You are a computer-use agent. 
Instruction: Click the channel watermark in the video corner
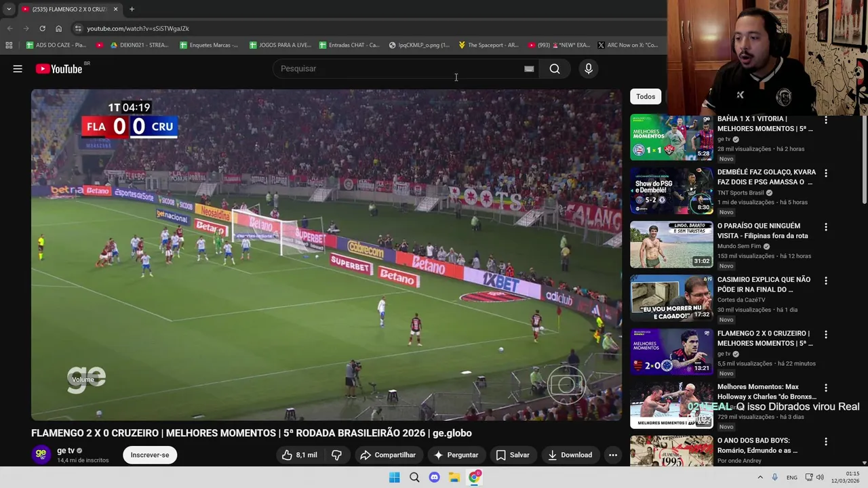(566, 386)
